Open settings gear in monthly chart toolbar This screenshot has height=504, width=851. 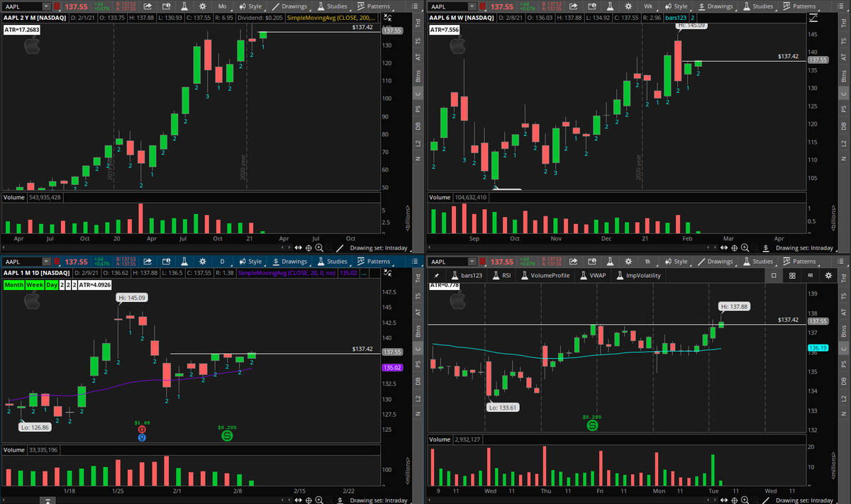[x=203, y=6]
